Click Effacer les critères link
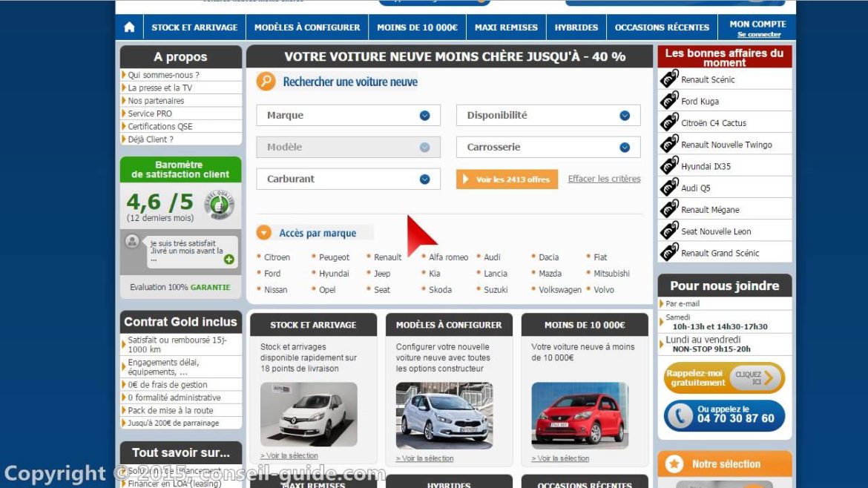 [604, 179]
